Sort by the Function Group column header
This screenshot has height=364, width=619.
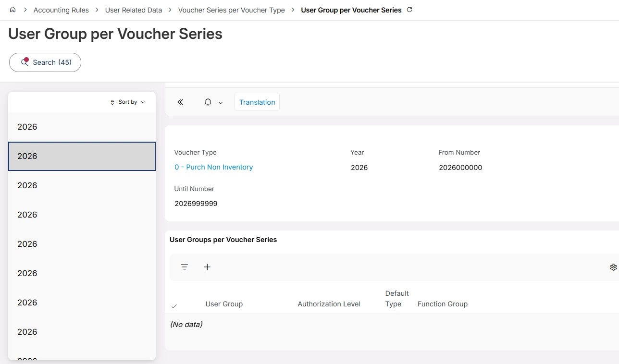click(x=443, y=304)
